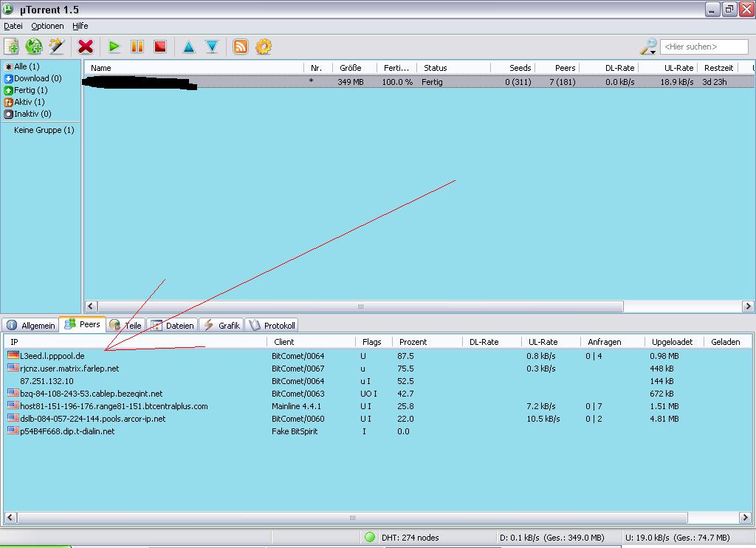Sort torrents by Status column header
Screen dimensions: 756x548
click(453, 68)
